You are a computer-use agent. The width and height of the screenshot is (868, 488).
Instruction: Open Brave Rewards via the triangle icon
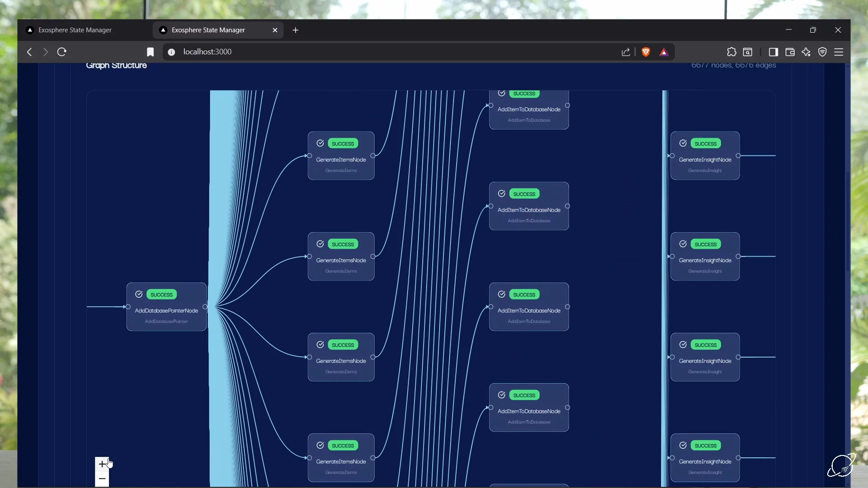coord(664,52)
